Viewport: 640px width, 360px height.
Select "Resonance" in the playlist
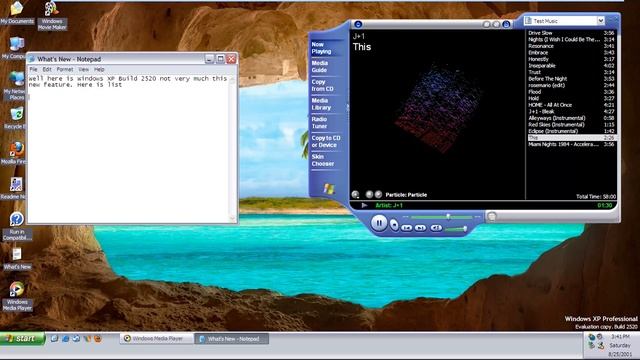[x=571, y=46]
